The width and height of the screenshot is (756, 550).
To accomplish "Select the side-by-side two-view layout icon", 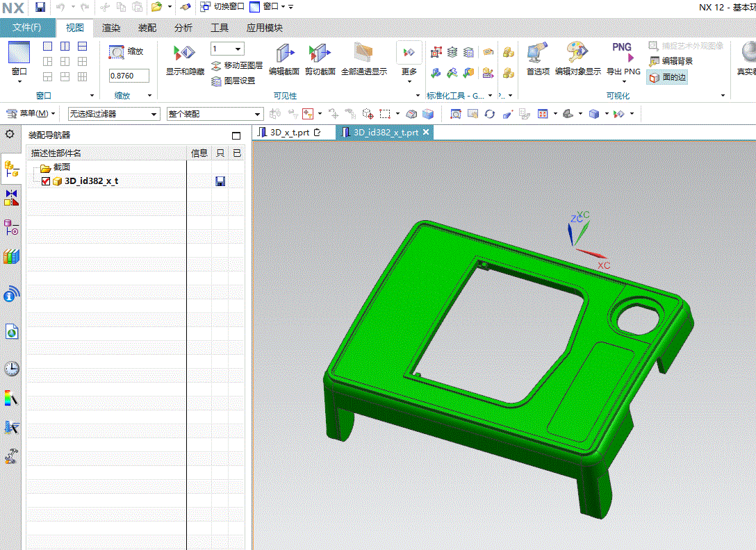I will 65,47.
